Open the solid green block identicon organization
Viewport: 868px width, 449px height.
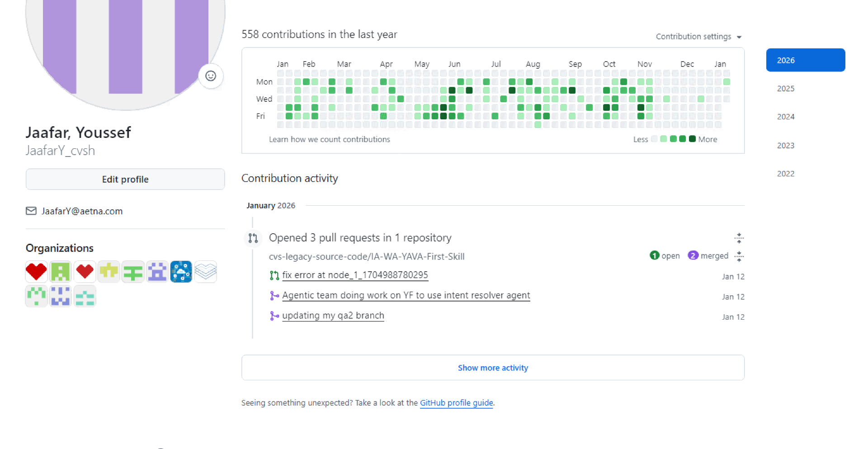pos(60,272)
